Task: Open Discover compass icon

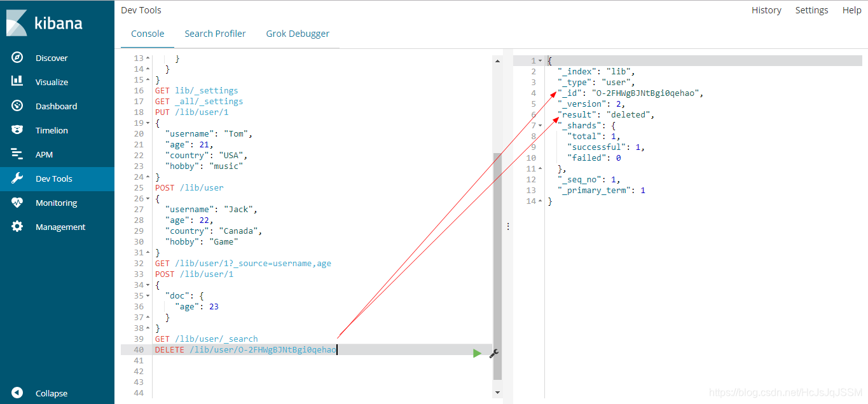Action: (x=17, y=58)
